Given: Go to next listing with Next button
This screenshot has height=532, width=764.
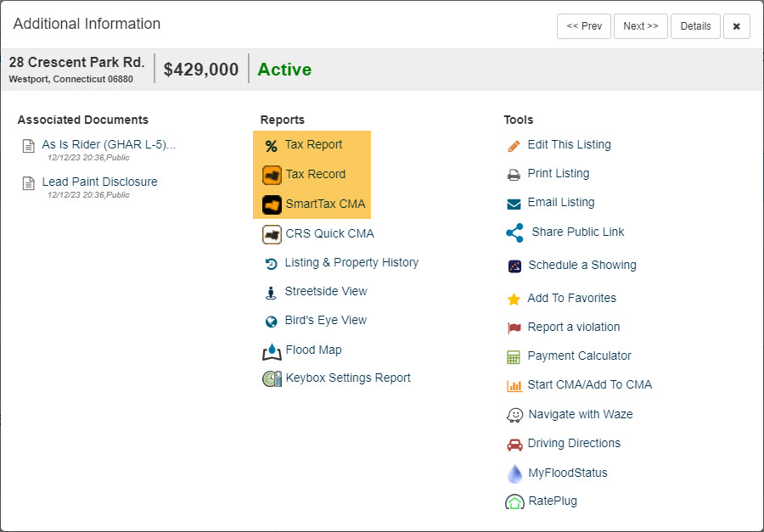Looking at the screenshot, I should (x=641, y=26).
